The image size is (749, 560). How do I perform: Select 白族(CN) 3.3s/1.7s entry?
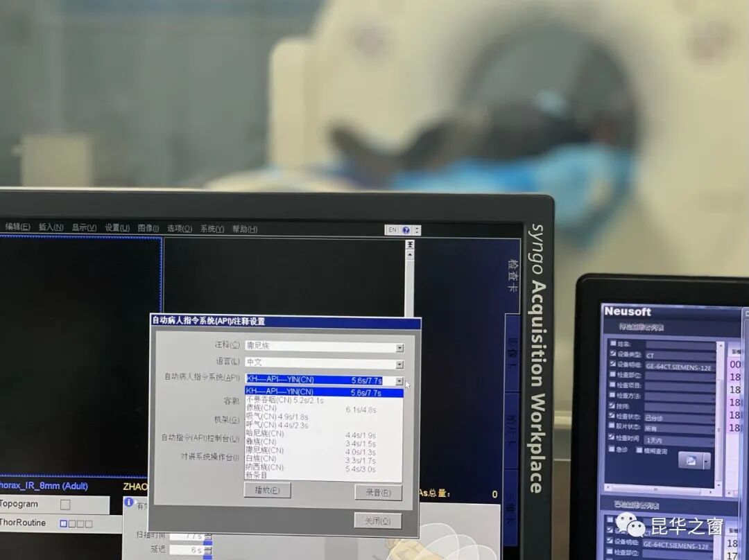tap(325, 459)
